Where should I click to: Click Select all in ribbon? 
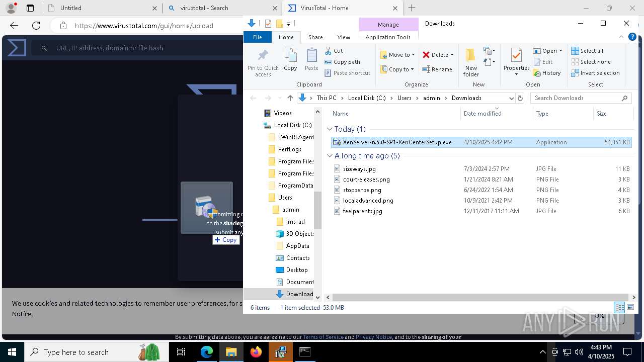click(x=587, y=51)
